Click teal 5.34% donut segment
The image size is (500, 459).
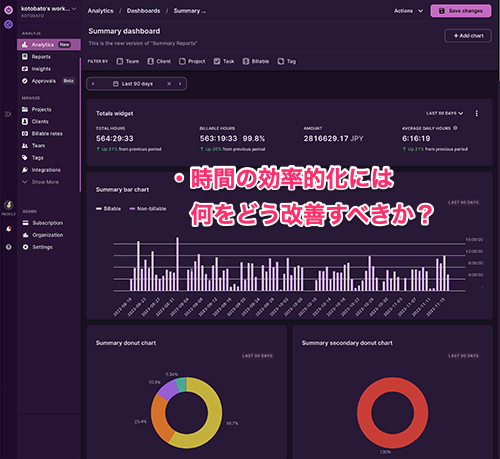coord(181,384)
